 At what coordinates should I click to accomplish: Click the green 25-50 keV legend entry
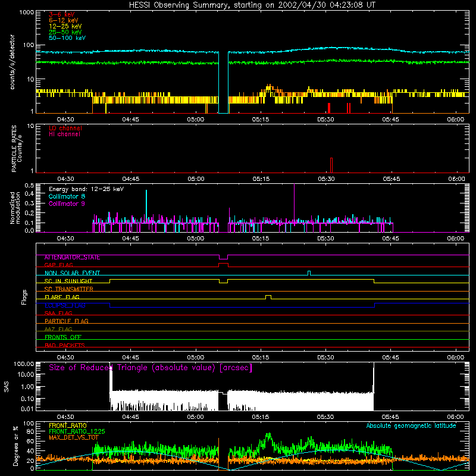(x=65, y=32)
